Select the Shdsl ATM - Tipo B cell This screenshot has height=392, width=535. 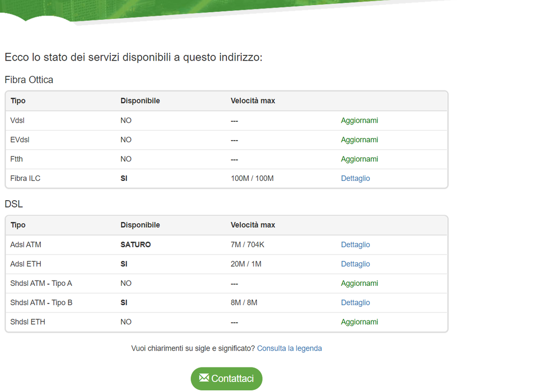[41, 303]
